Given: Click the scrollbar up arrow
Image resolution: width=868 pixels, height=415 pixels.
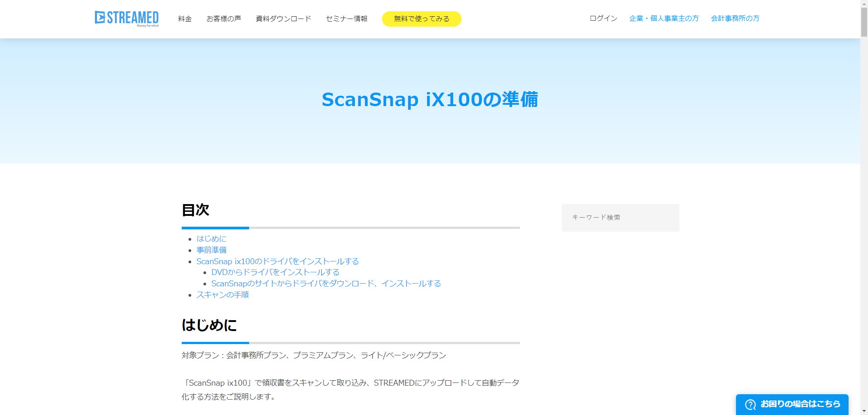Looking at the screenshot, I should pos(864,3).
